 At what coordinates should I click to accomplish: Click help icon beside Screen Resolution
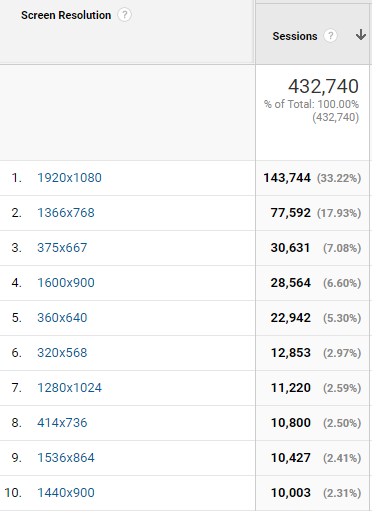tap(125, 15)
